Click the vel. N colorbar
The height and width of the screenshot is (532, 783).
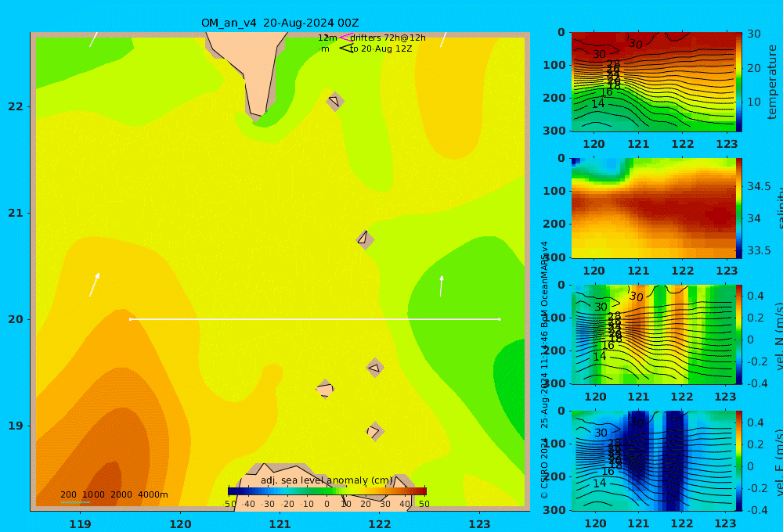(x=738, y=334)
